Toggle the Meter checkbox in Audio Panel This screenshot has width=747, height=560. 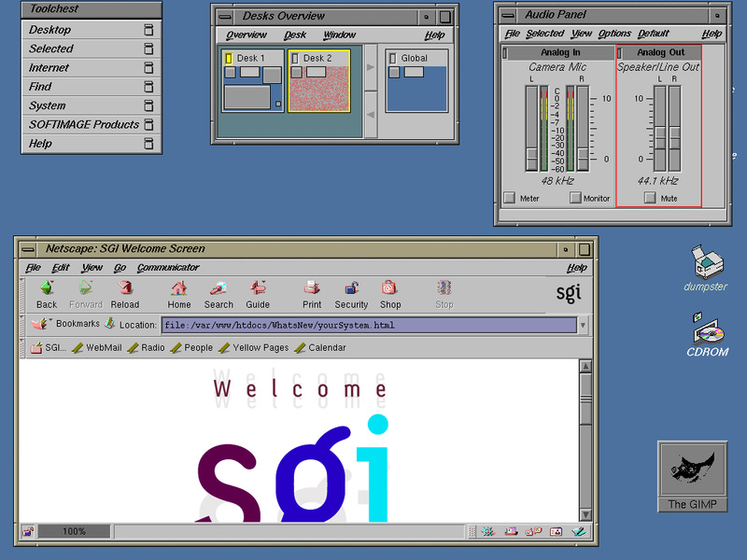click(x=509, y=197)
